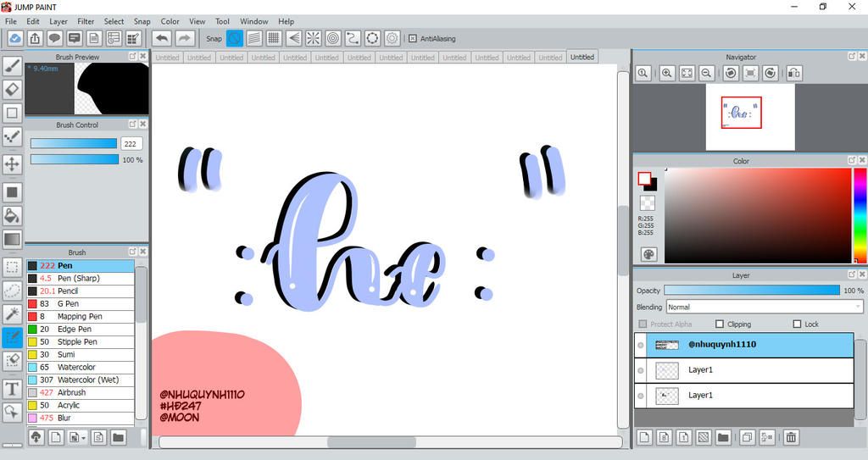Enable vanishing point snap
This screenshot has width=868, height=460.
[294, 38]
